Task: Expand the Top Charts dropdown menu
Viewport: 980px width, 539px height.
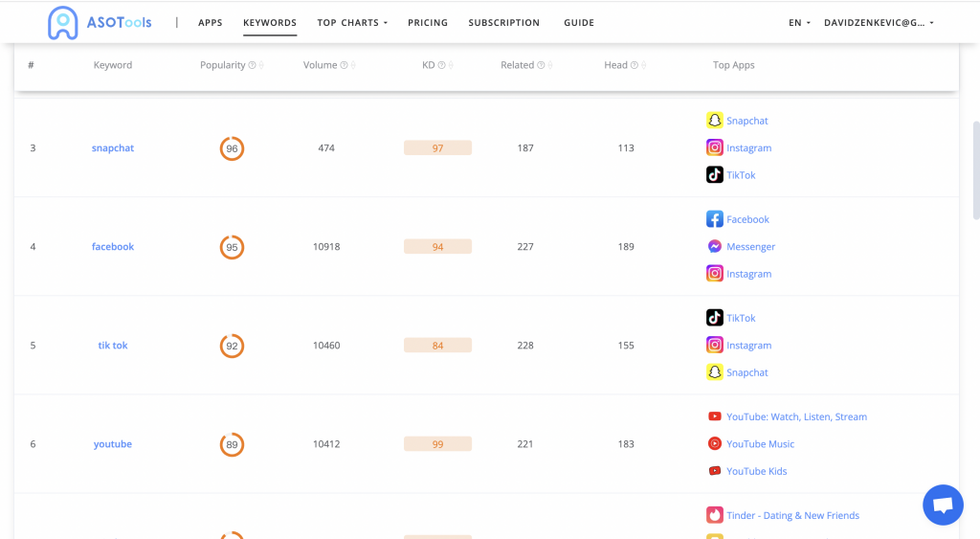Action: (x=352, y=23)
